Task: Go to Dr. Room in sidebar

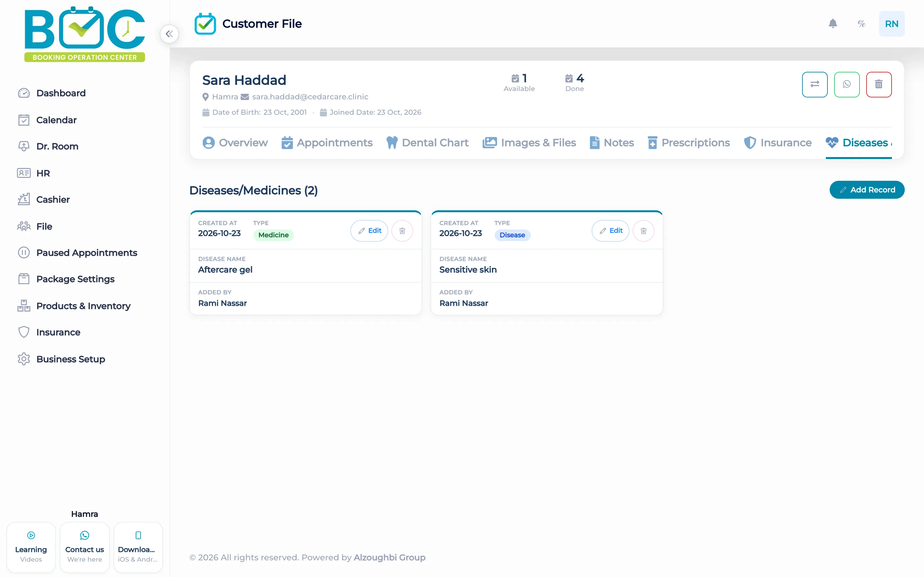Action: [57, 146]
